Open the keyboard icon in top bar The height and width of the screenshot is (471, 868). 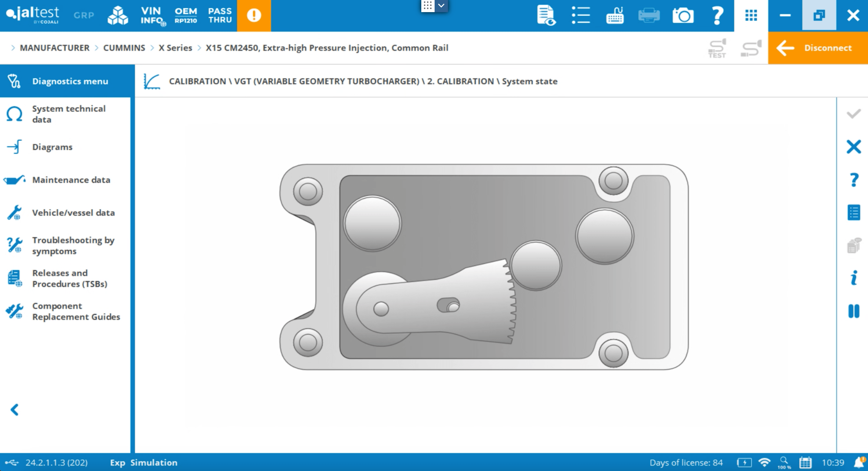pos(615,15)
